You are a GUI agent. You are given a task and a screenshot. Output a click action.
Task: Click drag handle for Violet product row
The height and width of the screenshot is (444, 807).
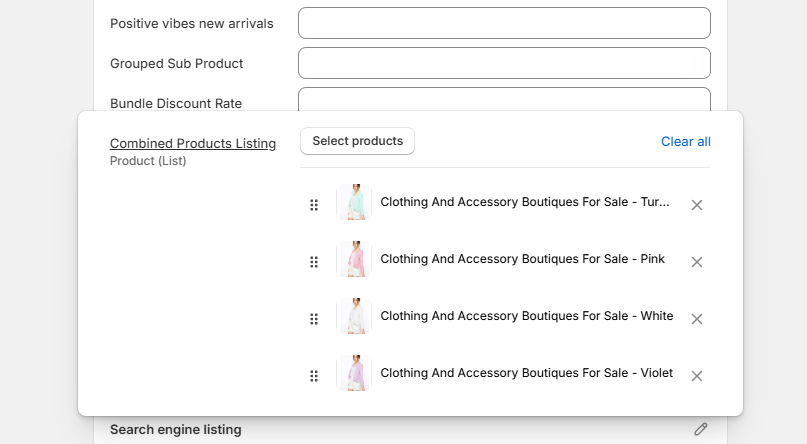[314, 376]
